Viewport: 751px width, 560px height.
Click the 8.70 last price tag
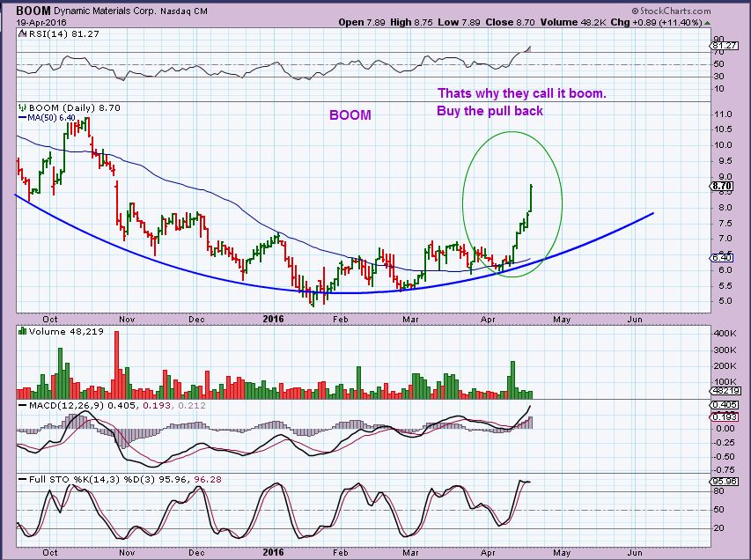[x=722, y=186]
